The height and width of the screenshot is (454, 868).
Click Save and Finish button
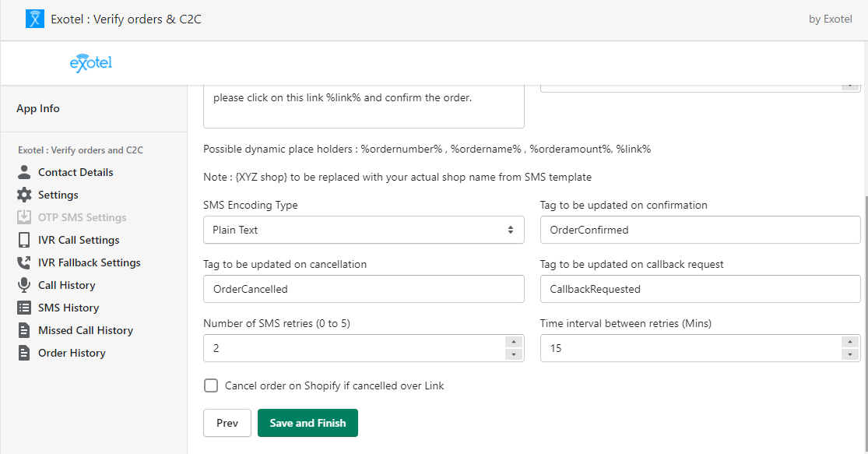click(x=307, y=423)
